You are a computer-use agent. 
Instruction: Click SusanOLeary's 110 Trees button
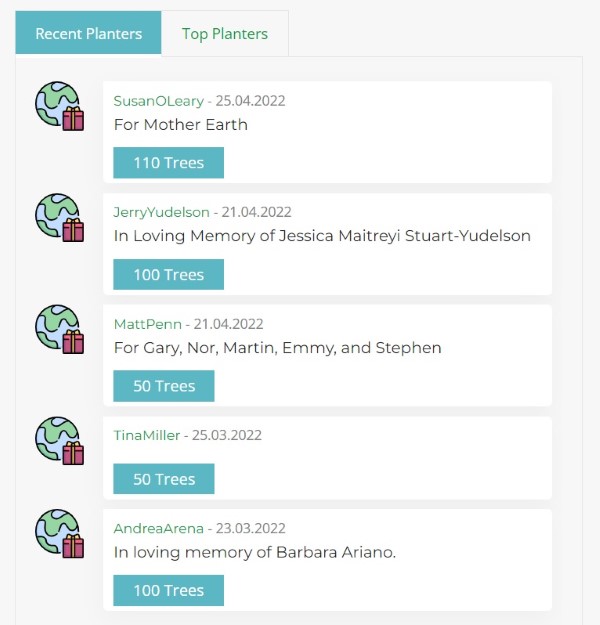click(168, 163)
